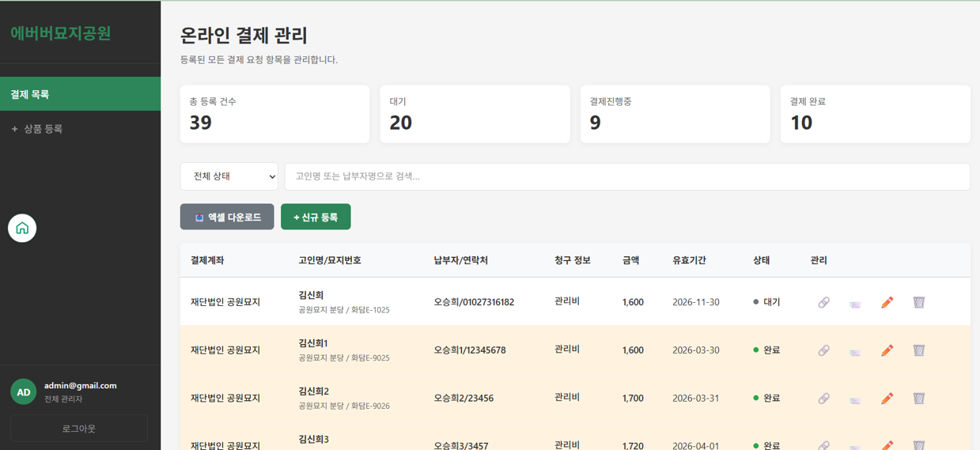The height and width of the screenshot is (450, 980).
Task: Download list with 엑셀 다운로드 button
Action: pyautogui.click(x=227, y=217)
